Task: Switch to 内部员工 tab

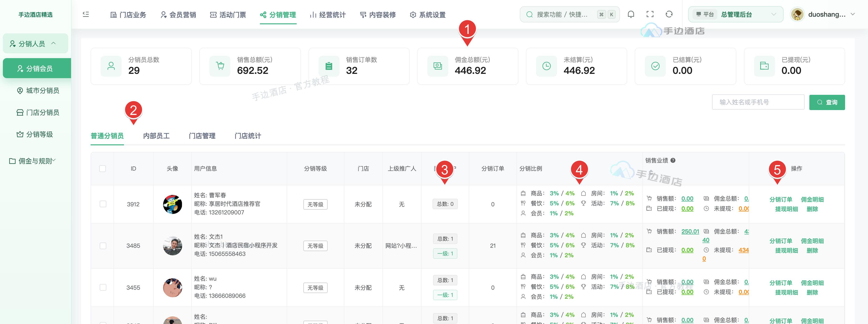Action: 156,136
